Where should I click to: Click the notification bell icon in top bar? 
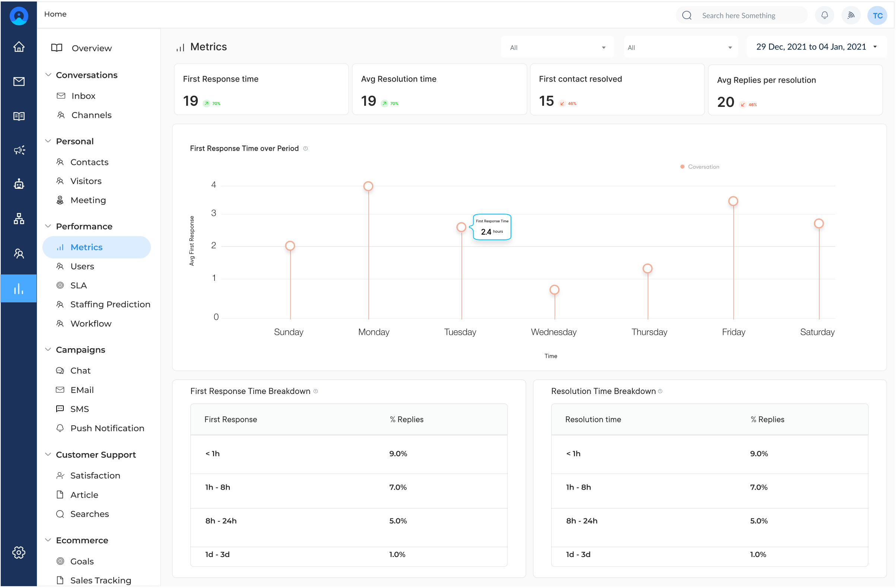[x=824, y=15]
